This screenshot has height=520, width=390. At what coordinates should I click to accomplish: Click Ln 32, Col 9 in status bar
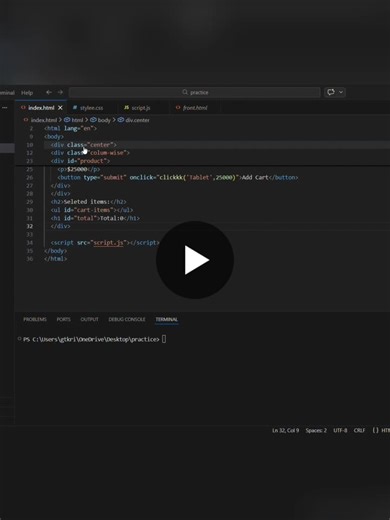285,430
